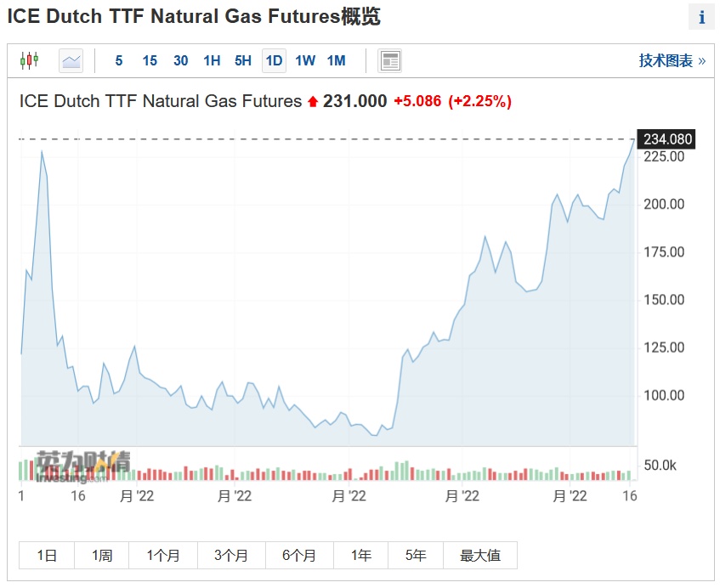Click the news overlay icon
Screen dimensions: 720x588
pyautogui.click(x=390, y=60)
